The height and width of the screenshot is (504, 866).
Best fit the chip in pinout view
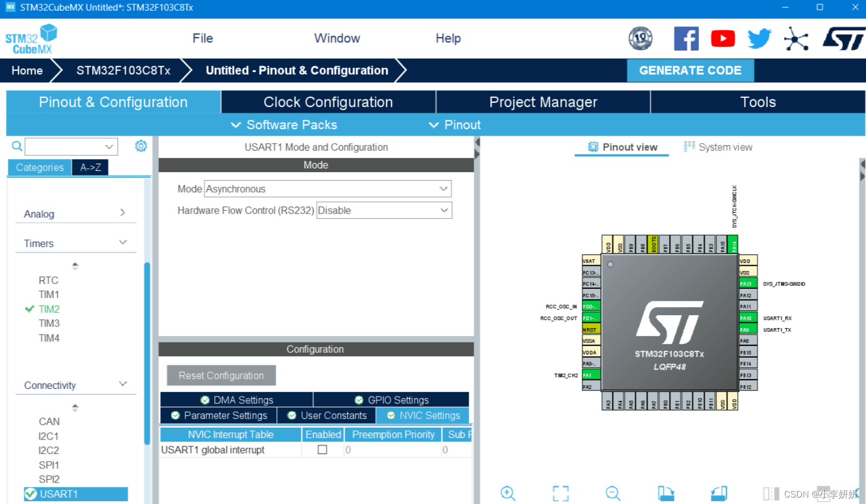pyautogui.click(x=560, y=493)
